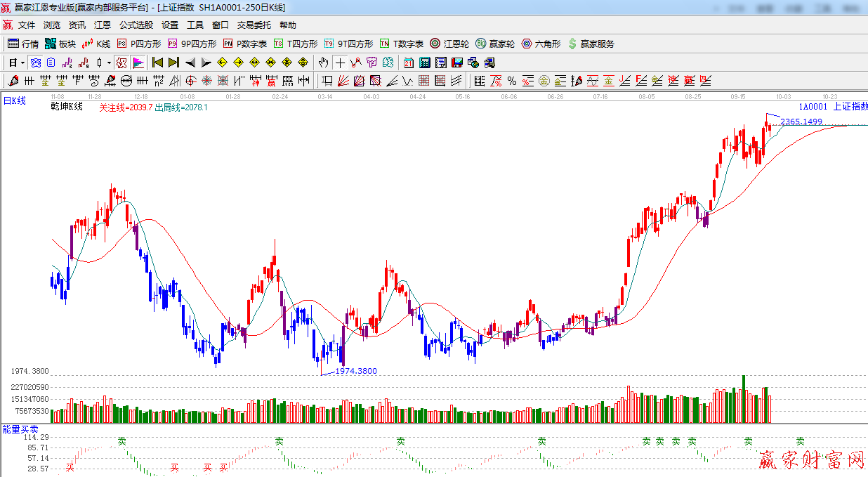Select the hand pan tool
868x477 pixels.
323,63
